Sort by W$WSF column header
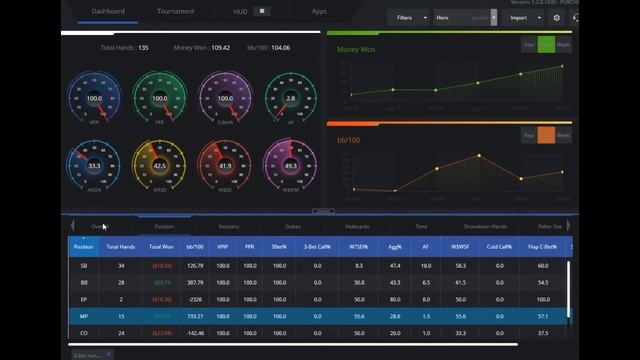640x360 pixels. click(460, 247)
